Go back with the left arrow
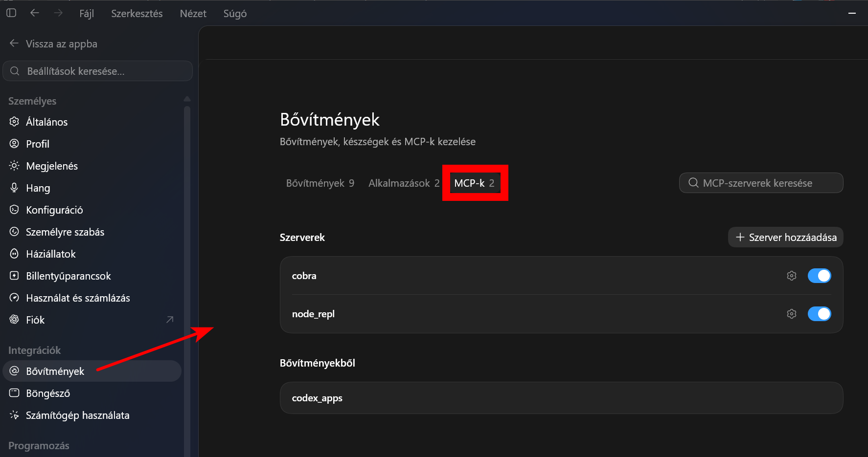 pos(35,13)
